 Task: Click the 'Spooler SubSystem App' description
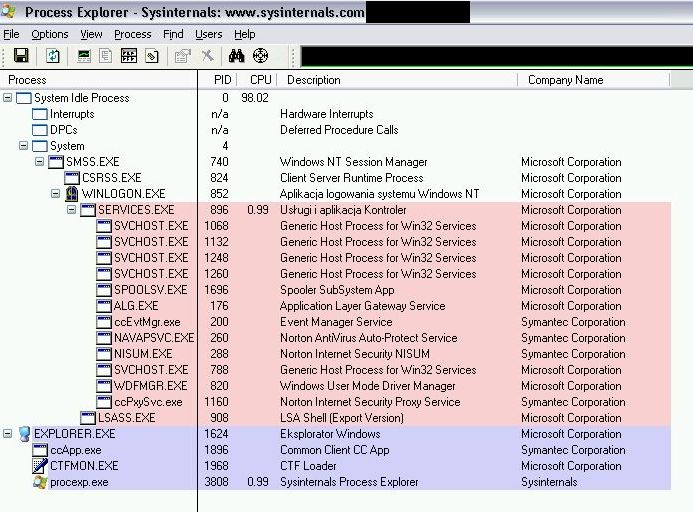click(x=337, y=290)
